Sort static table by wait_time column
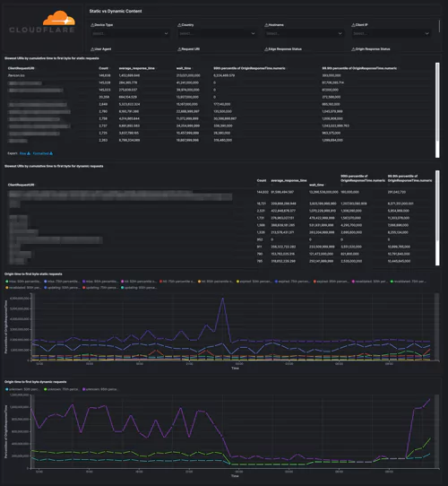448x486 pixels. (x=184, y=68)
